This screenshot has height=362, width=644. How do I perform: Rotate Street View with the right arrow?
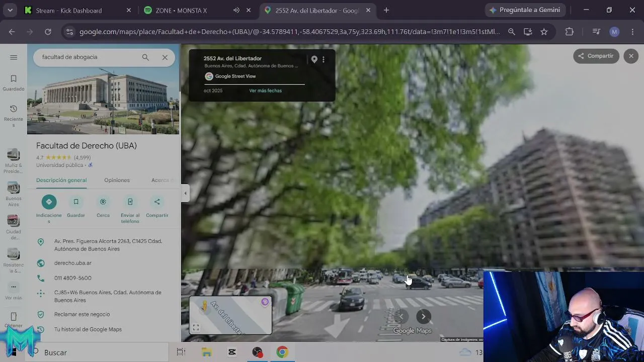click(x=424, y=316)
